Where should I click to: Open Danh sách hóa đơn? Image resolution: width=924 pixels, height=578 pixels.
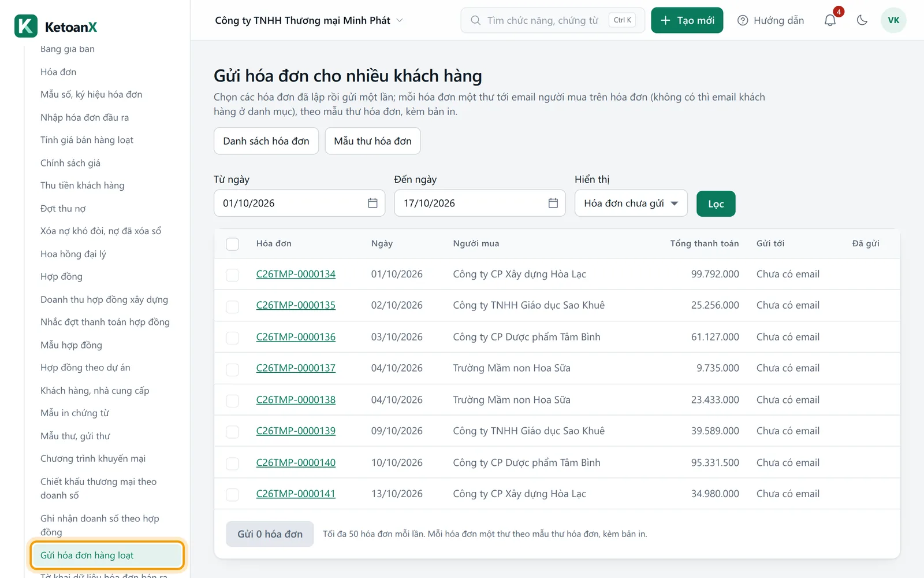[266, 141]
